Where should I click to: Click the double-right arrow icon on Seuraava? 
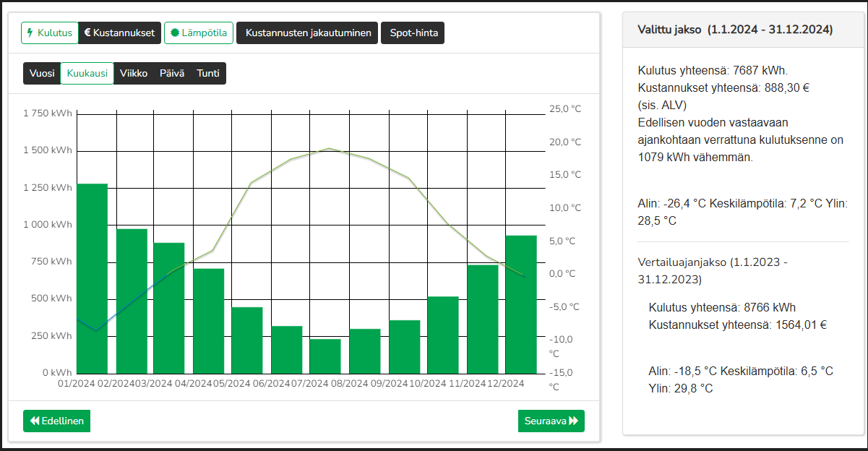[x=574, y=421]
